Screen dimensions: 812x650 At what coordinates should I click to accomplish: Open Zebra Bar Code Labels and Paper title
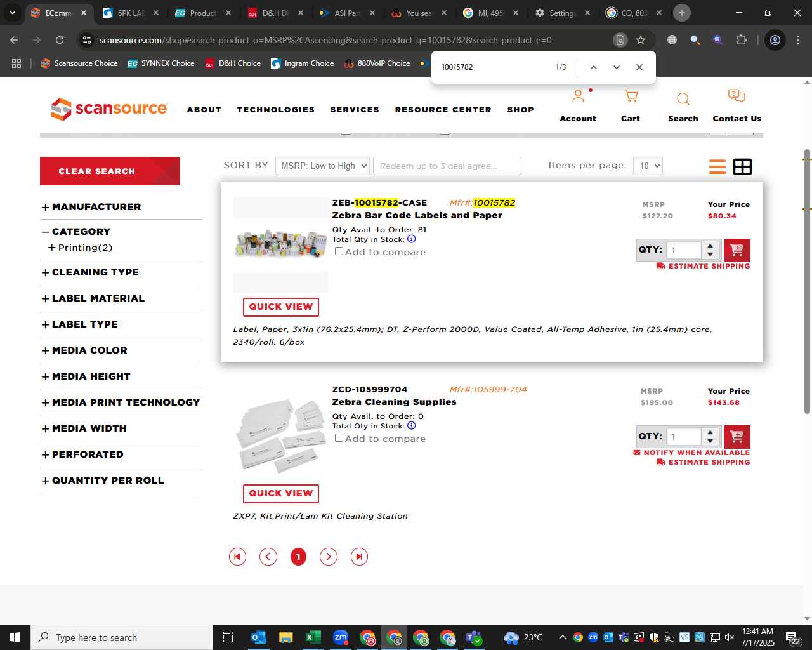[417, 215]
